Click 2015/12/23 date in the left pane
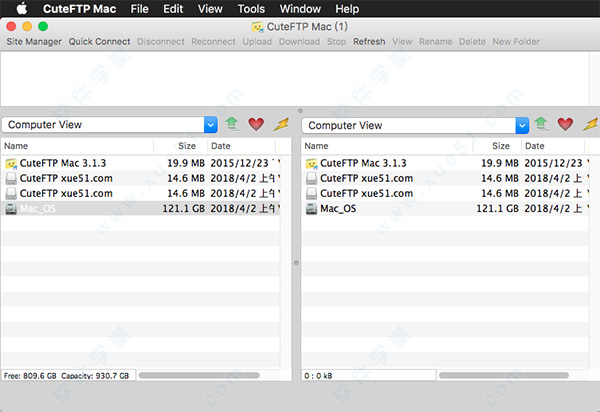Image resolution: width=600 pixels, height=412 pixels. (240, 163)
